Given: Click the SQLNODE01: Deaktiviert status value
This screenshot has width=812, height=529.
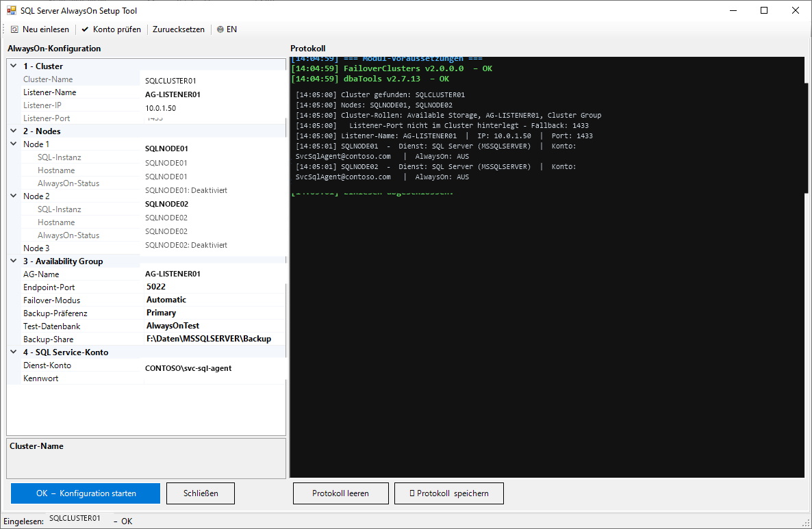Looking at the screenshot, I should coord(186,190).
